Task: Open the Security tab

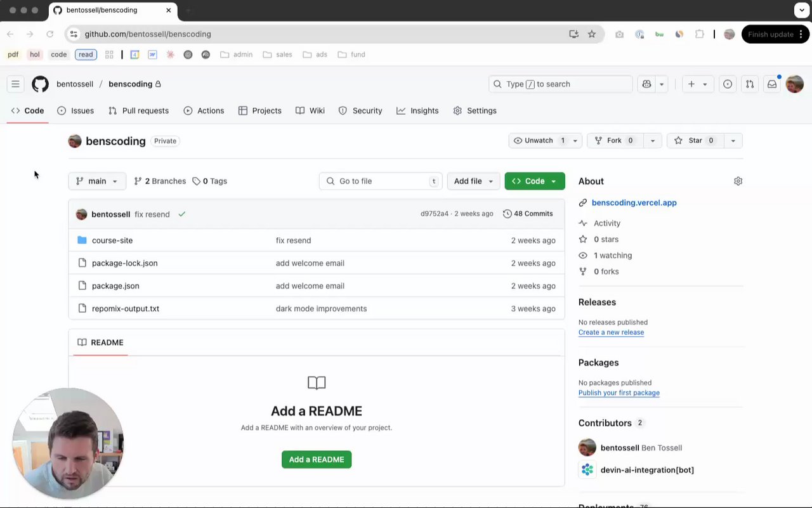Action: tap(360, 110)
